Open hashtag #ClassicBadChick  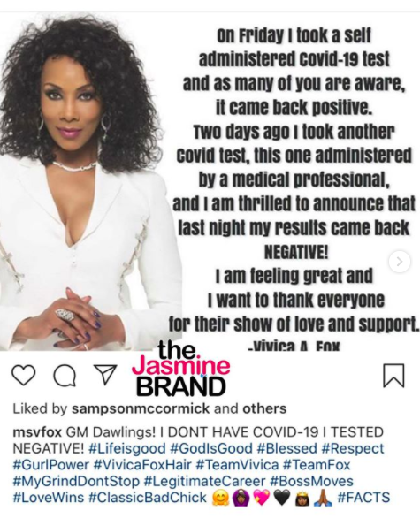[148, 498]
